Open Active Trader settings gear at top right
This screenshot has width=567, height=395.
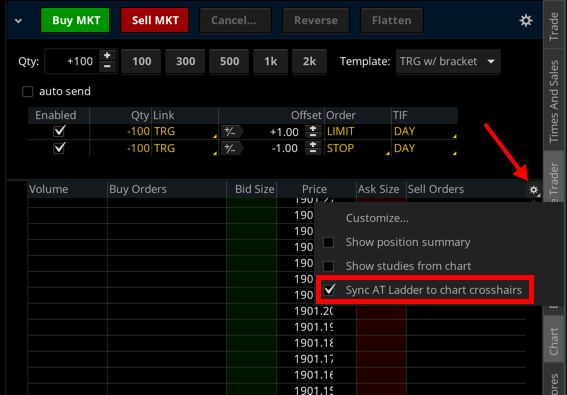coord(525,20)
